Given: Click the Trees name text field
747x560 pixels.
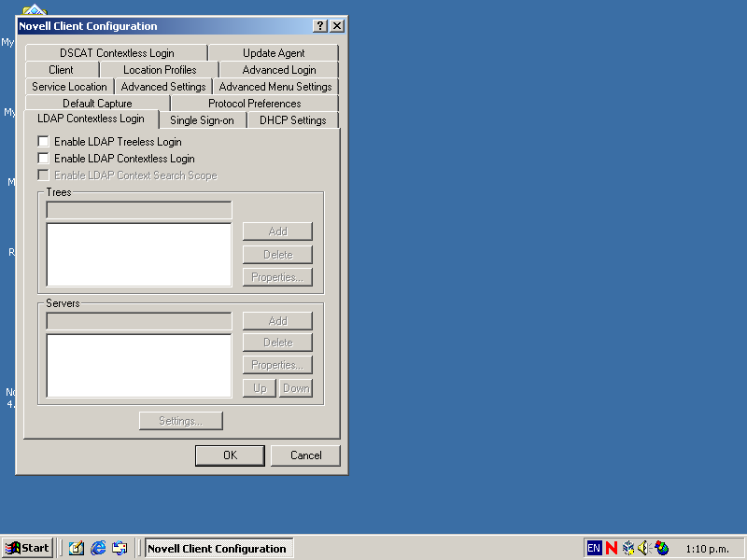Looking at the screenshot, I should click(139, 210).
